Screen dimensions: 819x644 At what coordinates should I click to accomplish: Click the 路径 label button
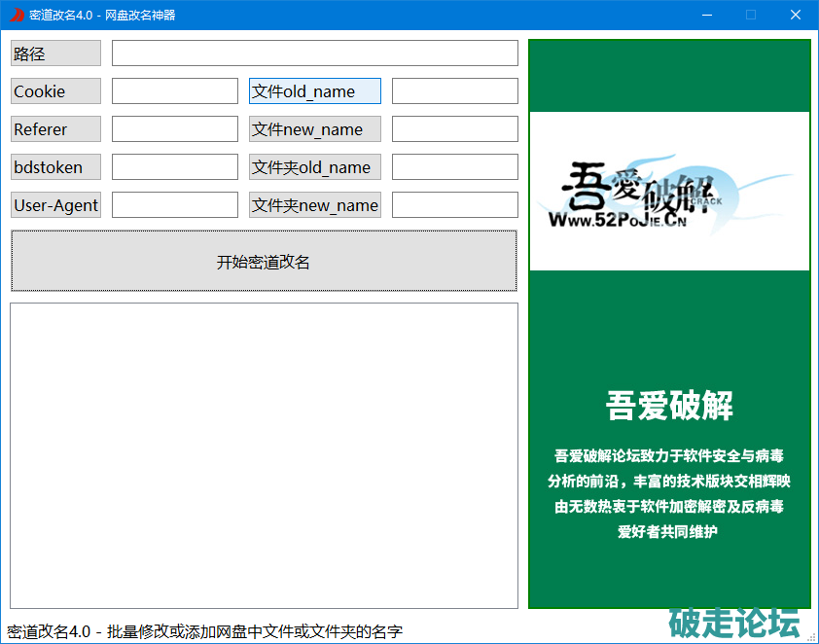point(55,54)
